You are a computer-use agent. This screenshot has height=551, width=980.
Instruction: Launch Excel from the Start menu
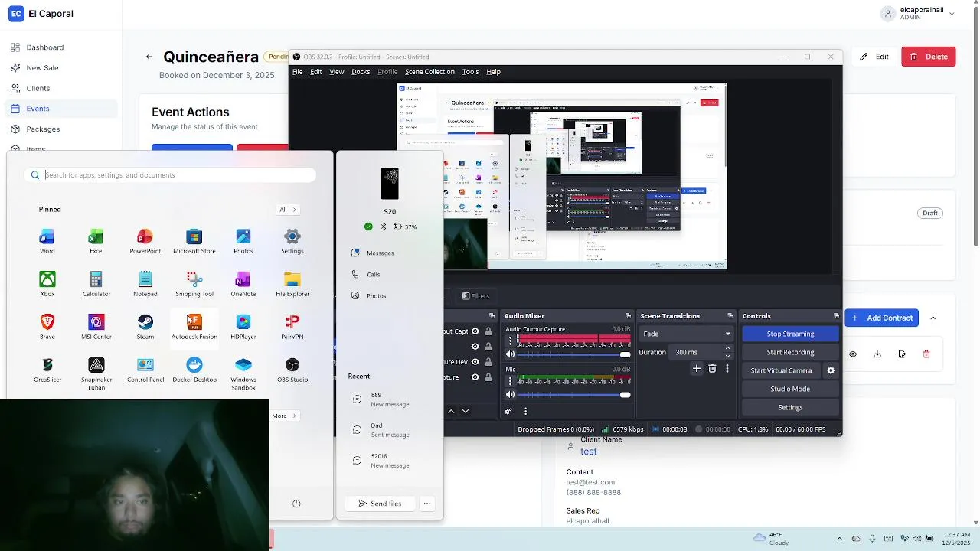(96, 241)
